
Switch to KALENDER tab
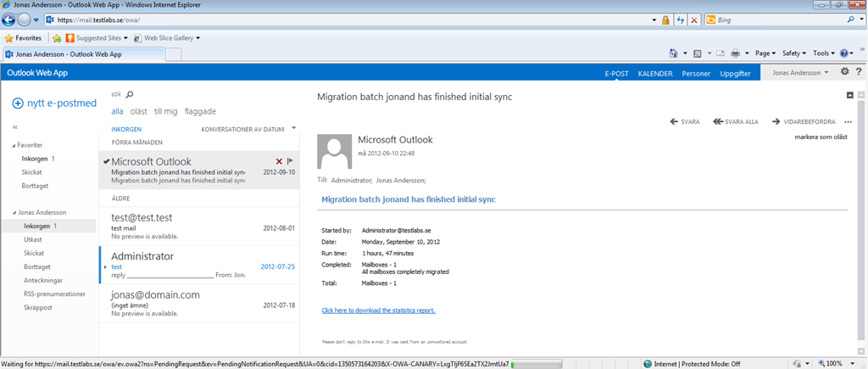coord(655,73)
